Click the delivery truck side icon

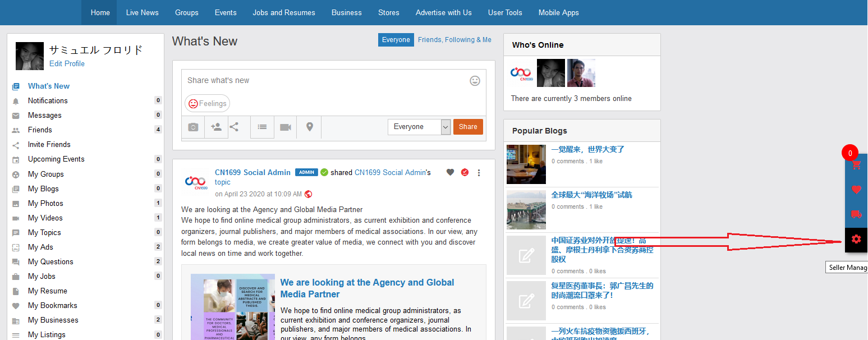[856, 214]
